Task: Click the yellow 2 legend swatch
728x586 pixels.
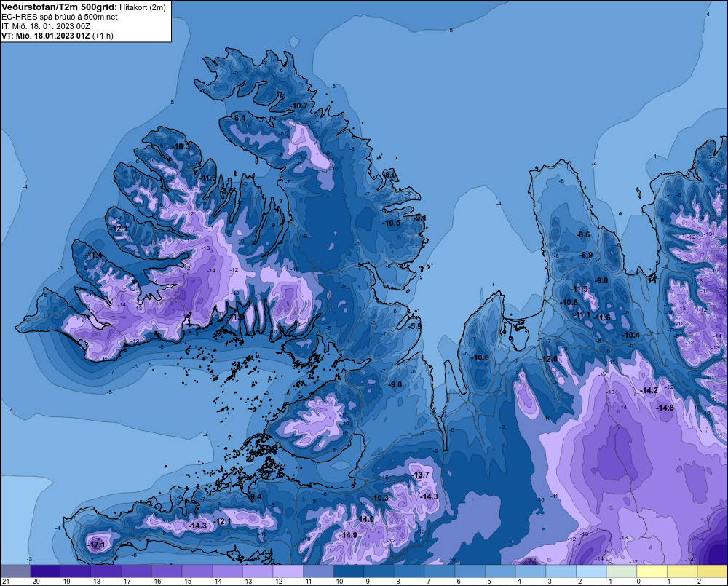Action: pyautogui.click(x=713, y=571)
